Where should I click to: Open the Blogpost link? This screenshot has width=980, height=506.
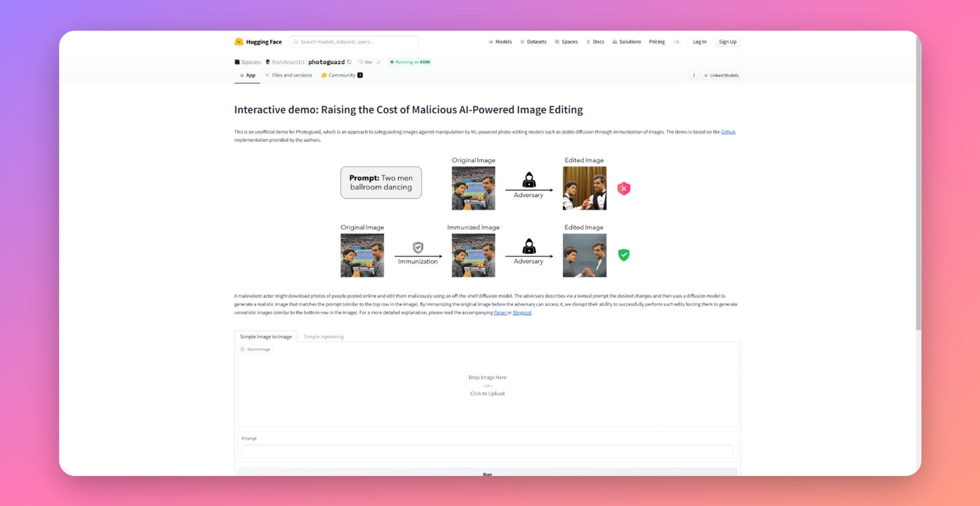522,312
